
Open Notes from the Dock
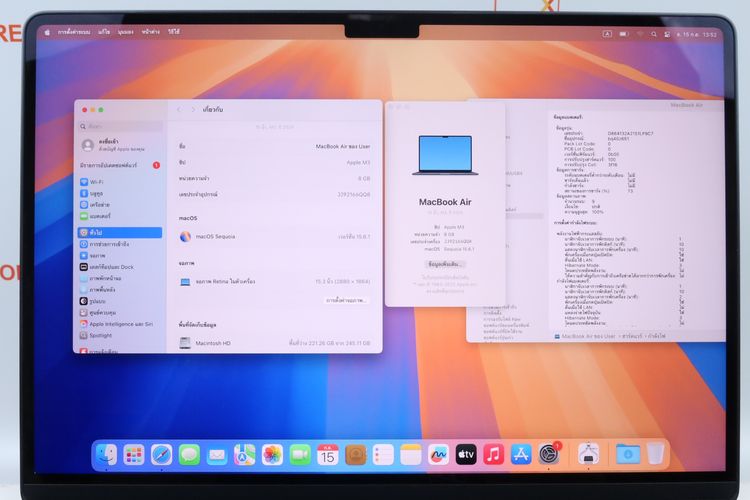coord(410,455)
